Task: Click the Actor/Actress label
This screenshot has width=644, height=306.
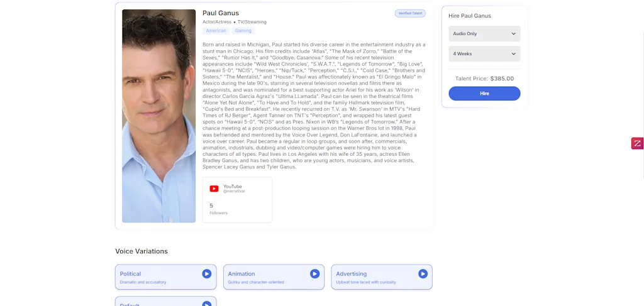Action: click(x=217, y=22)
